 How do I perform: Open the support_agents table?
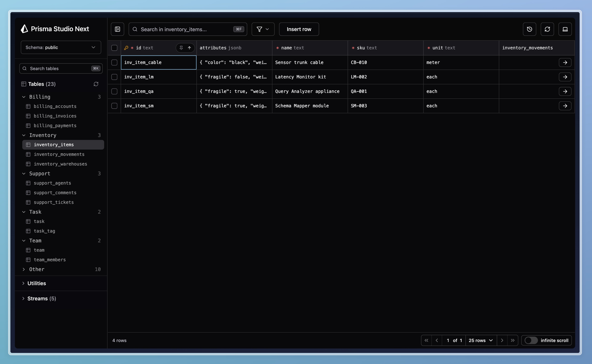(63, 183)
